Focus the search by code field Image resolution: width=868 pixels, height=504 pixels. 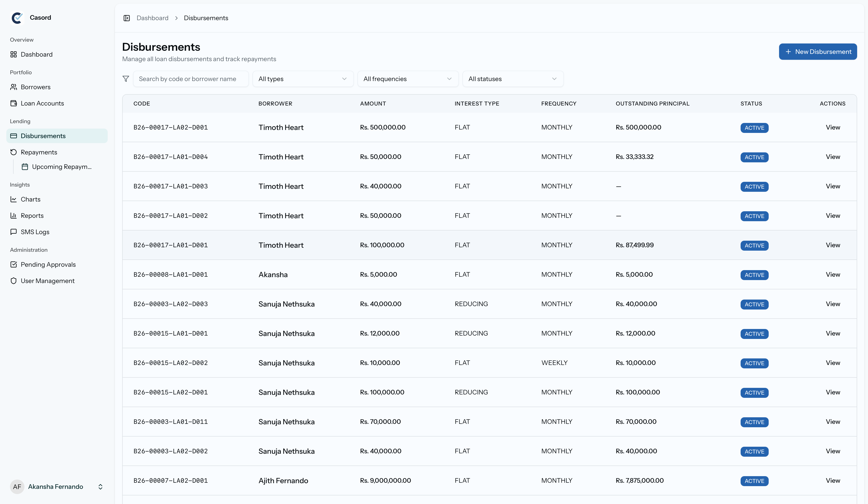[x=191, y=79]
